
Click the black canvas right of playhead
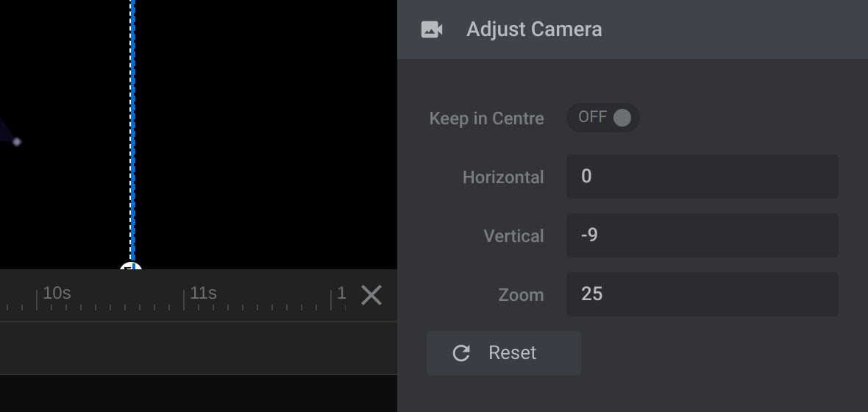[266, 133]
